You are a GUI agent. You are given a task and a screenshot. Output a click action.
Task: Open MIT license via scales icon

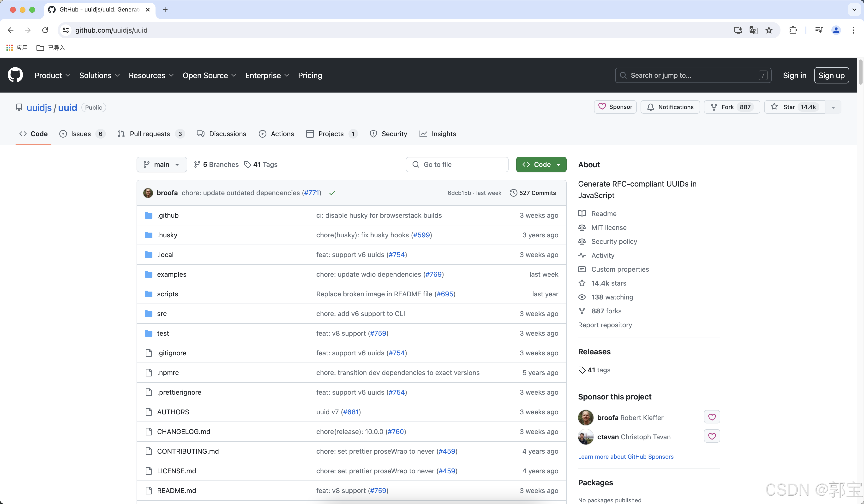pos(582,228)
